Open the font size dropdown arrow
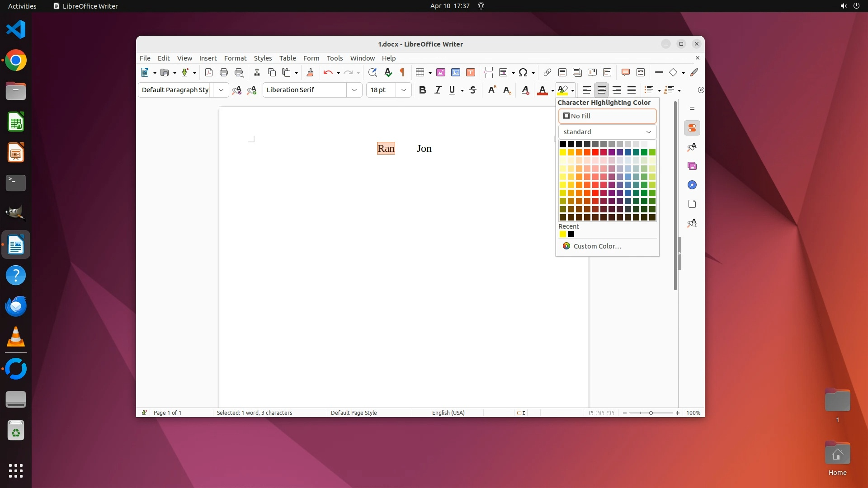Viewport: 868px width, 488px height. (404, 90)
